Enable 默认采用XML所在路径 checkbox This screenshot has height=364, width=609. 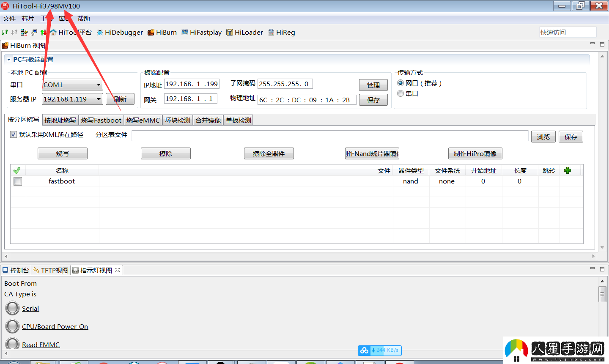coord(14,134)
